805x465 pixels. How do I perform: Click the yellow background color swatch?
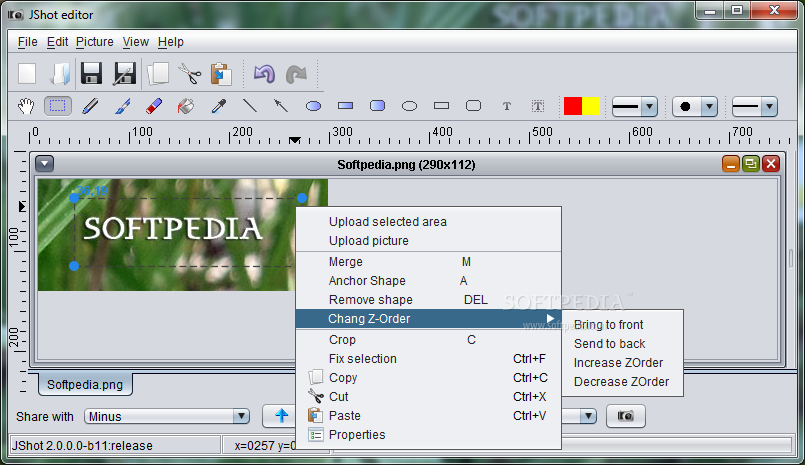591,106
